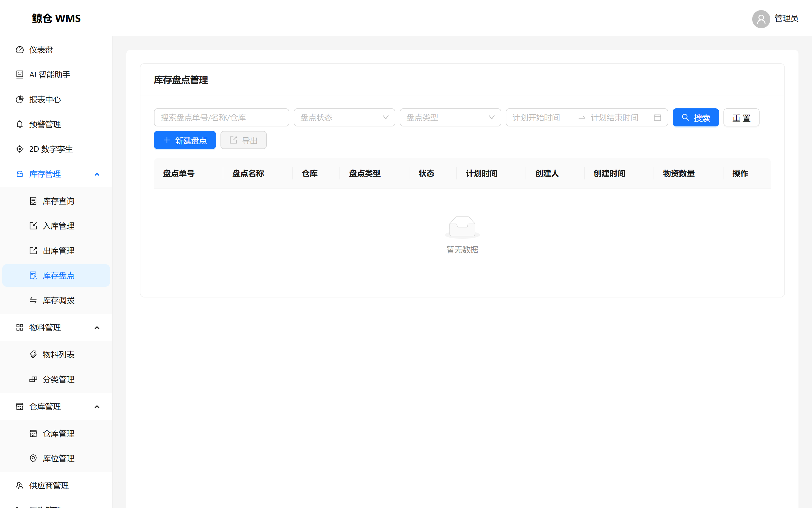Click the 搜索 button
The width and height of the screenshot is (812, 508).
(x=696, y=118)
